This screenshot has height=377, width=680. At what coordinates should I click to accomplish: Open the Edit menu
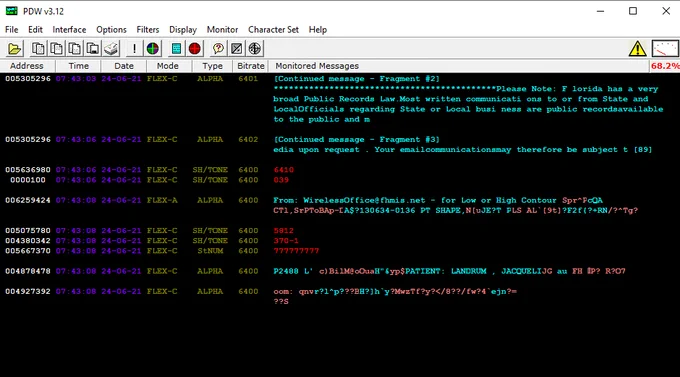point(35,30)
